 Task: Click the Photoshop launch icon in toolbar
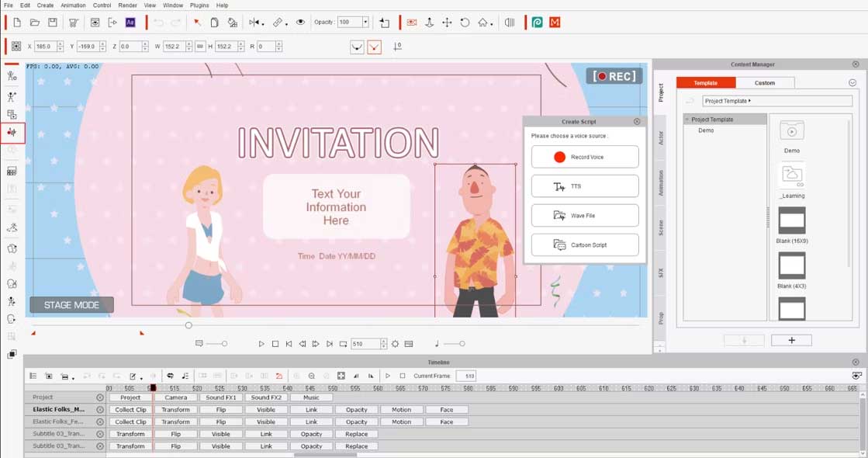537,23
